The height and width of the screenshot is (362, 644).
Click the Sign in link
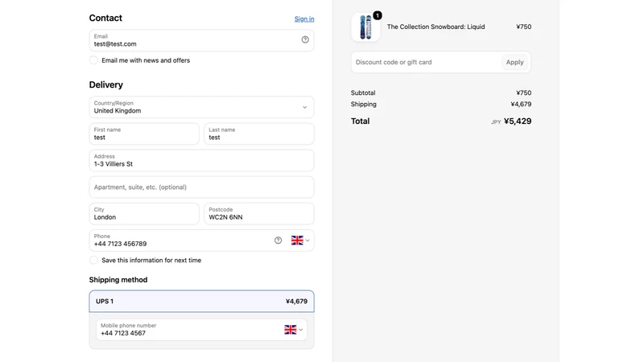304,19
